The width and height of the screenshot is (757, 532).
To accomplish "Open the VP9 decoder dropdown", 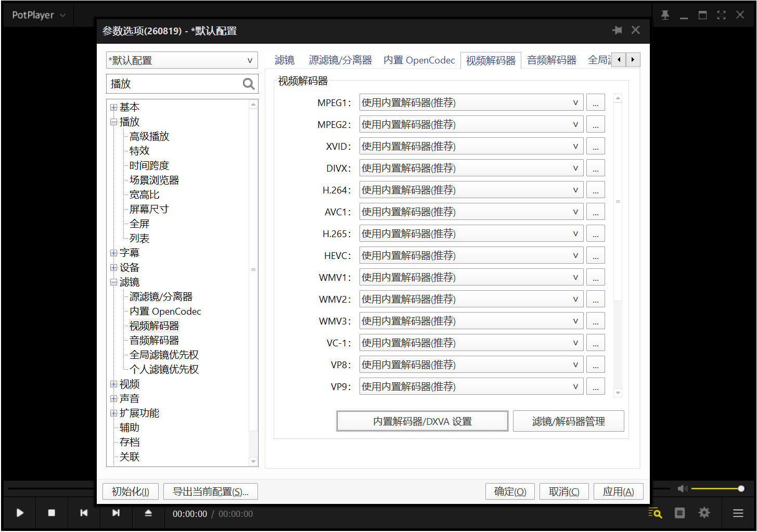I will tap(471, 387).
